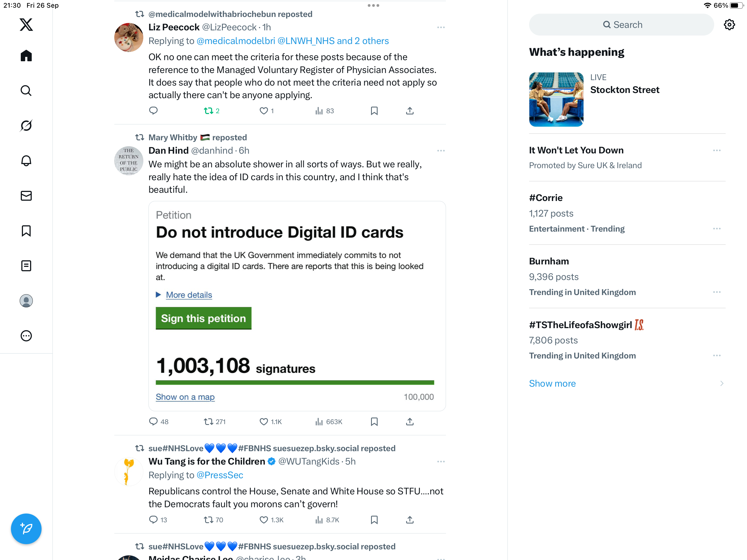Expand More details in petition card
Screen dimensions: 747x560
(189, 295)
